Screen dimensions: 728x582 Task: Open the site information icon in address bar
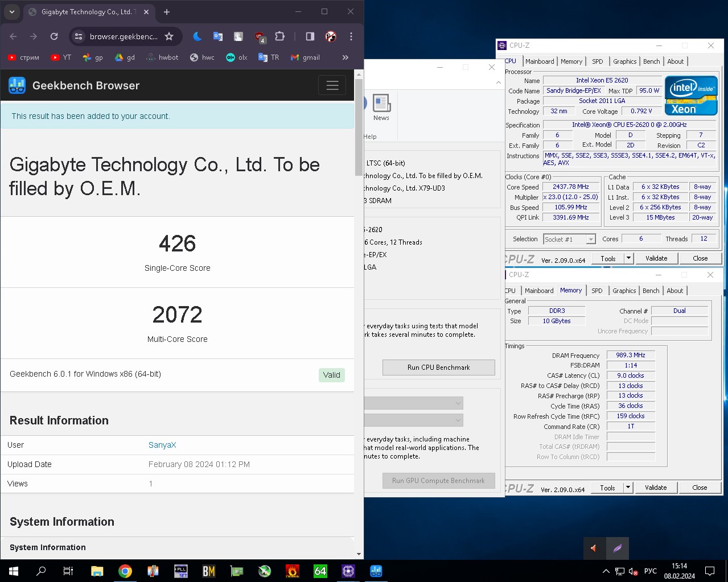79,36
